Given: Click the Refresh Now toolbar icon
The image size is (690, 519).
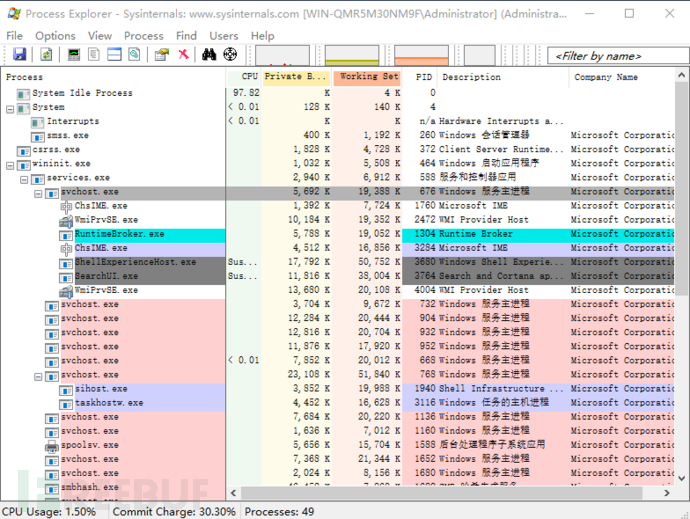Looking at the screenshot, I should [46, 55].
